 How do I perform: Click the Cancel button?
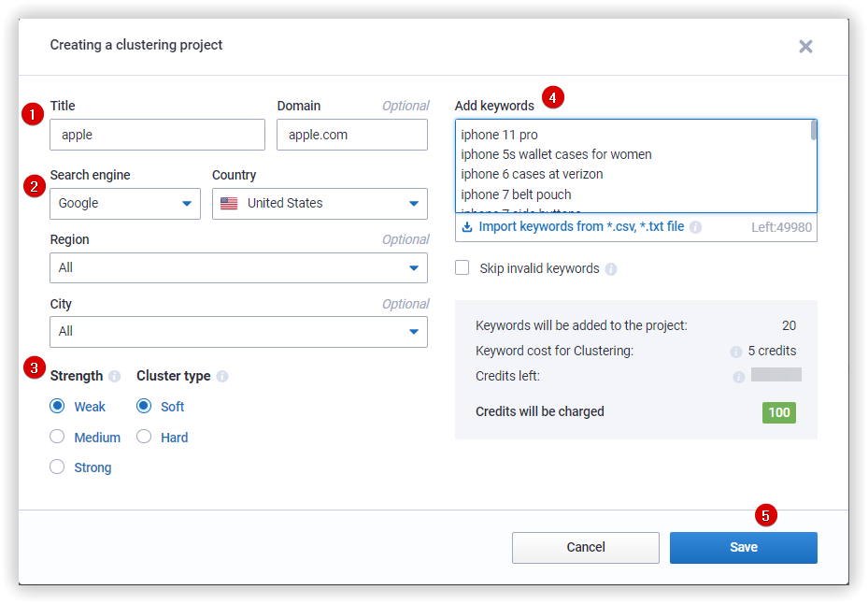[x=586, y=548]
